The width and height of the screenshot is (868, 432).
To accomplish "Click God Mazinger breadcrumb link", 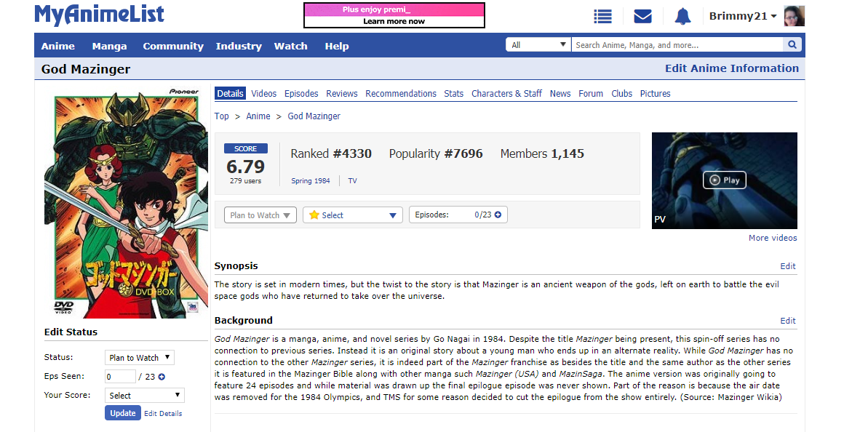I will coord(314,116).
